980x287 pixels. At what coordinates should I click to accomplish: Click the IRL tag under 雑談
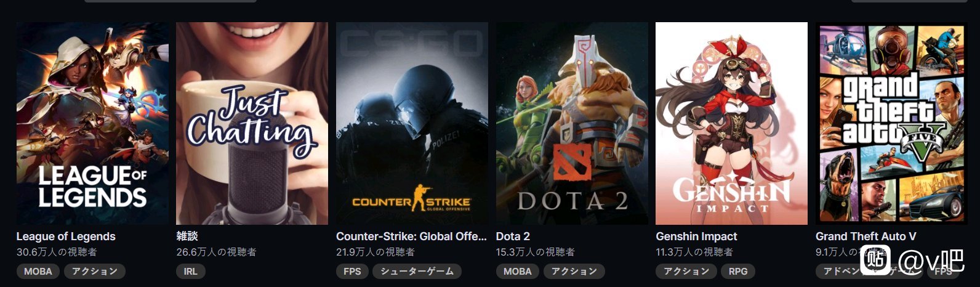pos(191,271)
